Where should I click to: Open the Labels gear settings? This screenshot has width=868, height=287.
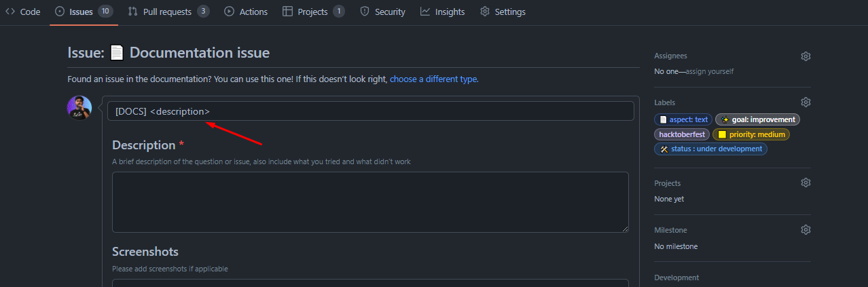[x=806, y=102]
